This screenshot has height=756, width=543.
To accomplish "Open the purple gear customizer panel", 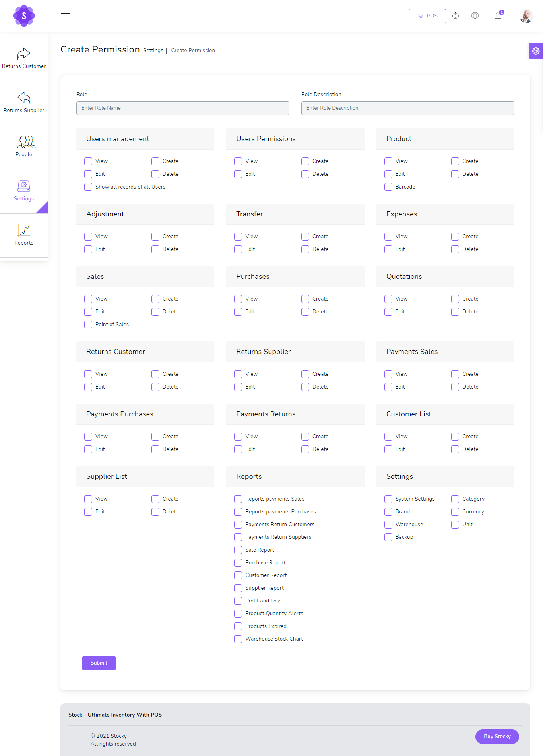I will [x=535, y=51].
